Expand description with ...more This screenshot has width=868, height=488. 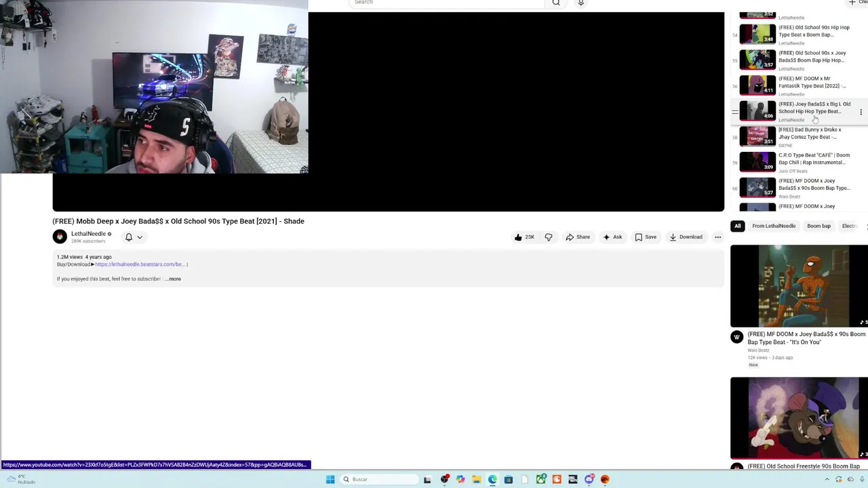tap(174, 279)
